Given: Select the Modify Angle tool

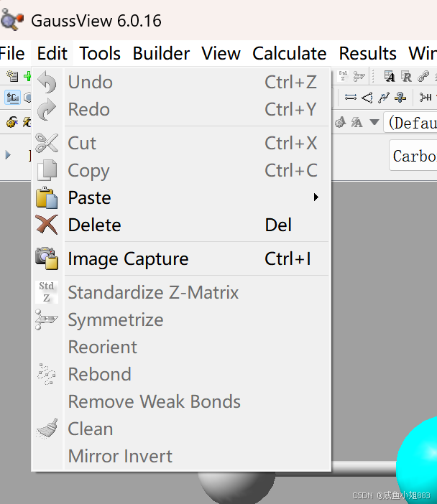Looking at the screenshot, I should 367,98.
